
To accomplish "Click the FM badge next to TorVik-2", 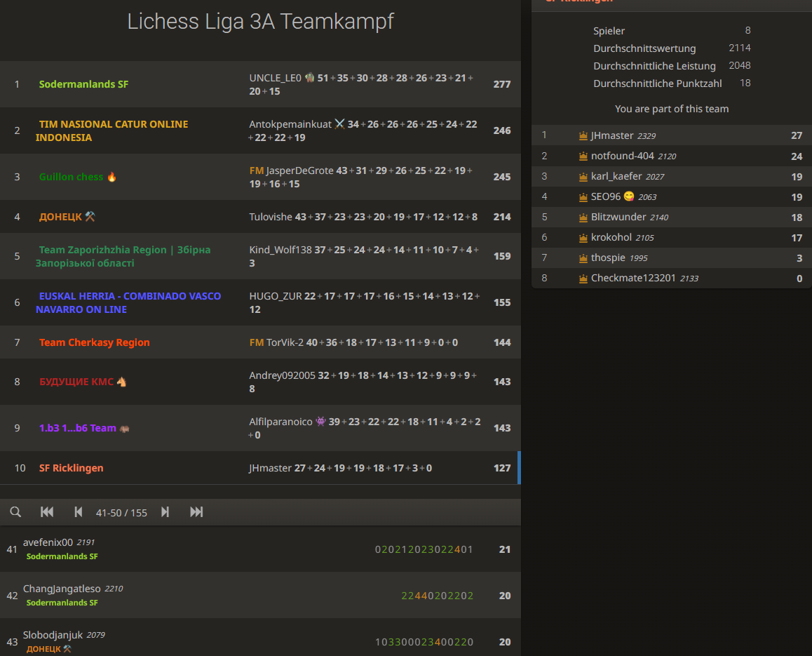I will click(x=255, y=342).
